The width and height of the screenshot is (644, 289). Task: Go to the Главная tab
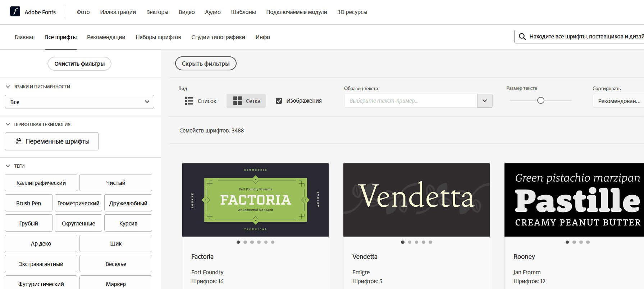[25, 37]
